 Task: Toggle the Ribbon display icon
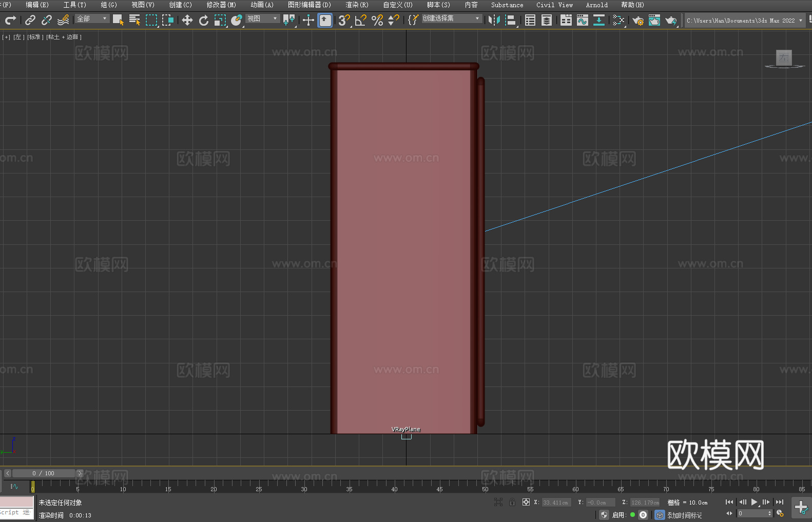pyautogui.click(x=566, y=20)
